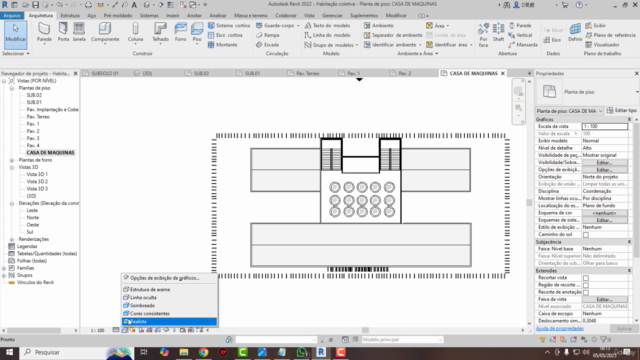Open the Visualizador tool
640x360 pixels.
pyautogui.click(x=602, y=45)
